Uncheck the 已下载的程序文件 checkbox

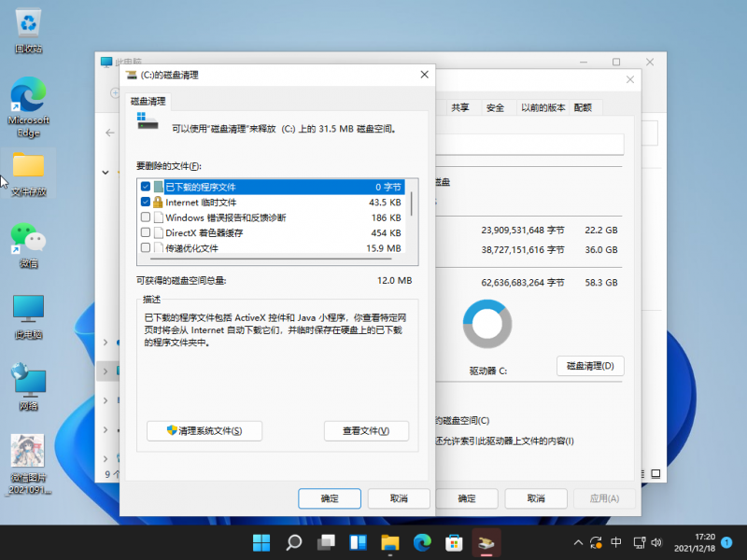(146, 187)
